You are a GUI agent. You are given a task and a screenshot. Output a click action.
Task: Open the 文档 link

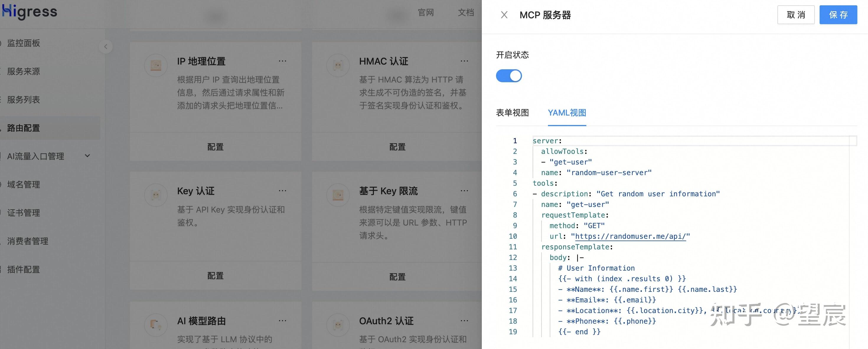[x=466, y=12]
